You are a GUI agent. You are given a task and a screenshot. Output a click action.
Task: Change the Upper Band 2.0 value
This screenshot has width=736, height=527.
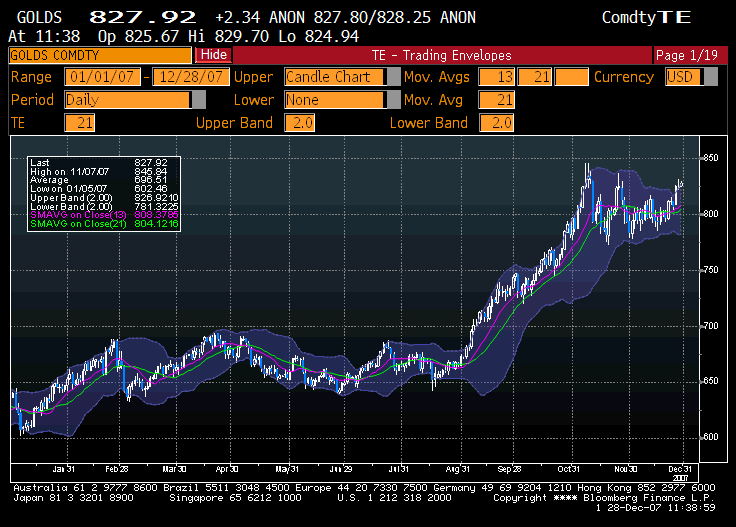(x=299, y=123)
